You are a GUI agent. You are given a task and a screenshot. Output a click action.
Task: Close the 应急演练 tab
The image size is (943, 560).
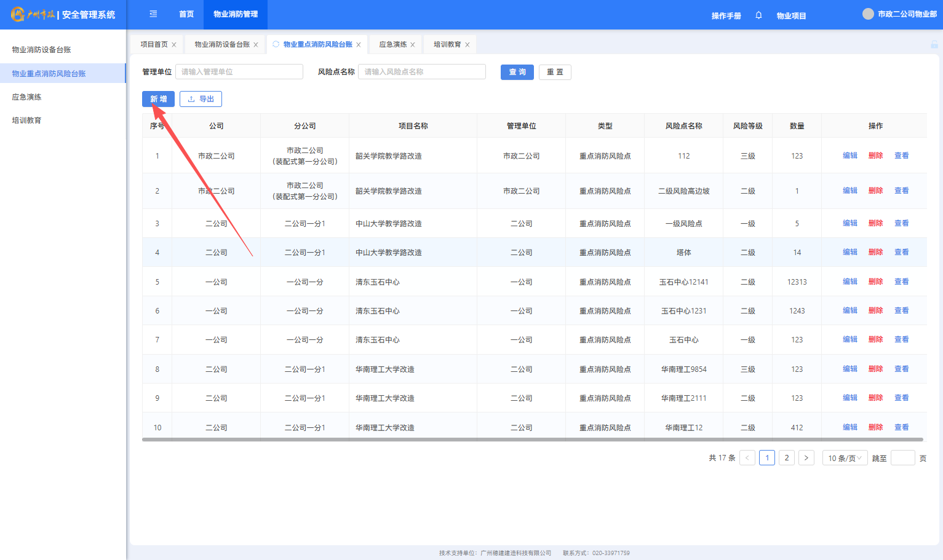[413, 45]
